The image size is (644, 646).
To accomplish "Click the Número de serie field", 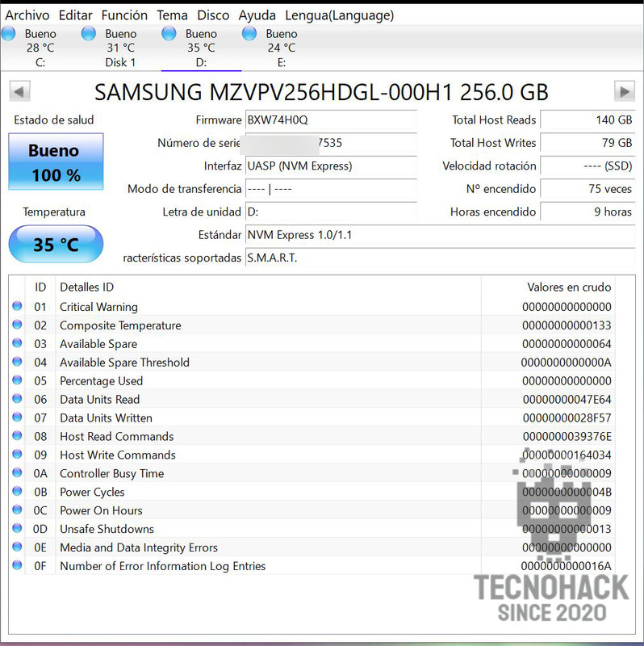I will coord(331,143).
